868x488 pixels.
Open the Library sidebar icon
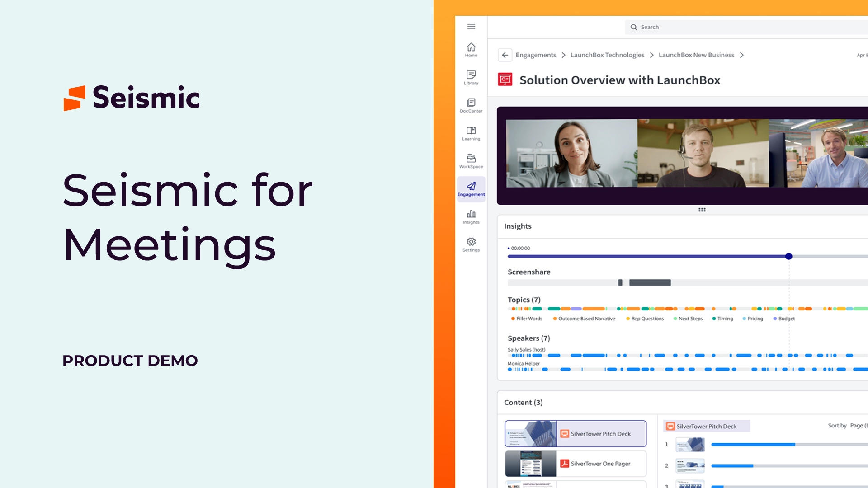pyautogui.click(x=471, y=77)
